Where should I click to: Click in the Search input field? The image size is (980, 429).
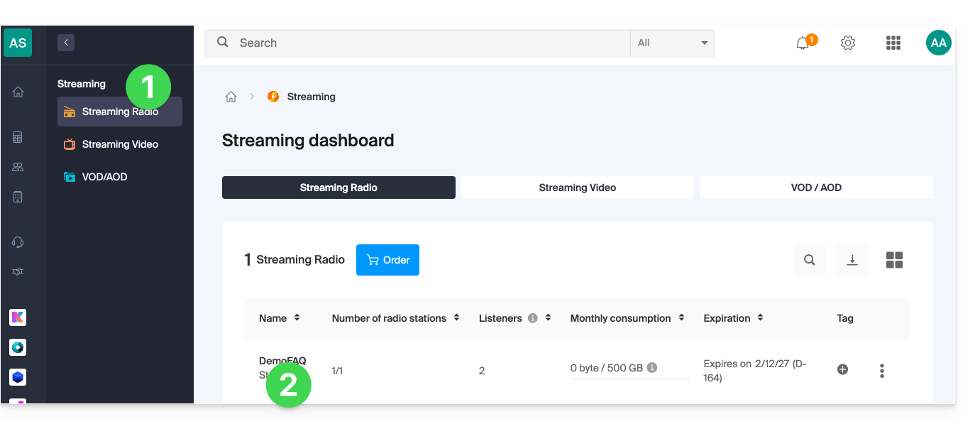pos(431,43)
